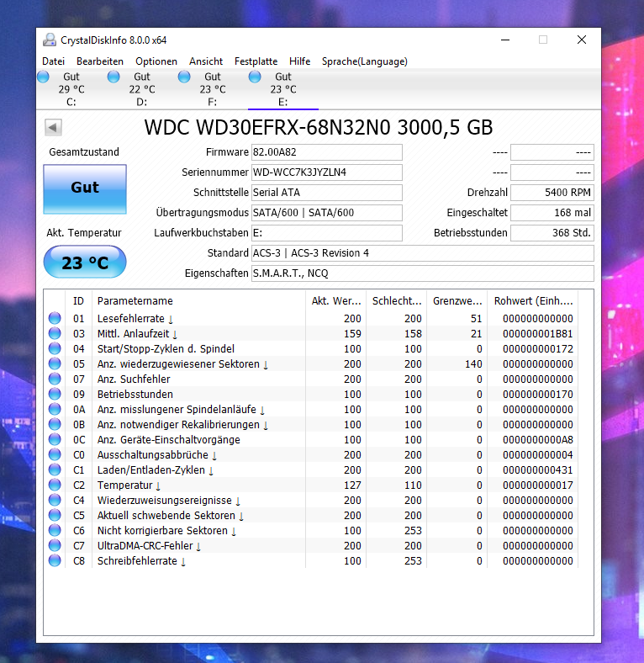Click the Parametername column header
Image resolution: width=644 pixels, height=663 pixels.
point(198,300)
